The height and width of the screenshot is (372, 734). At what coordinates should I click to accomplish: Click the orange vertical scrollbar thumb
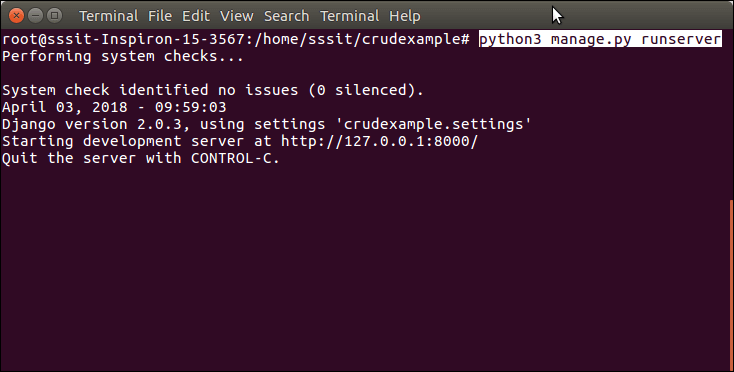(731, 284)
